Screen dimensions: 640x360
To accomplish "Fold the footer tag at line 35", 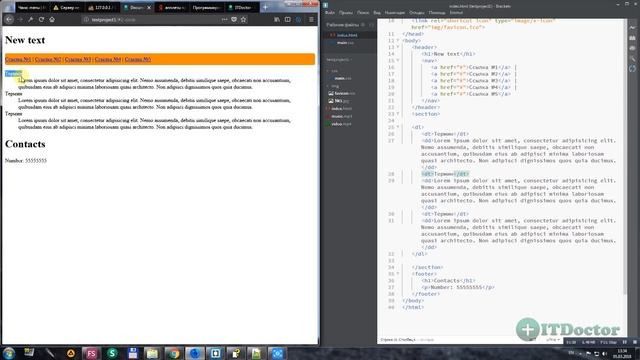I will pos(398,274).
